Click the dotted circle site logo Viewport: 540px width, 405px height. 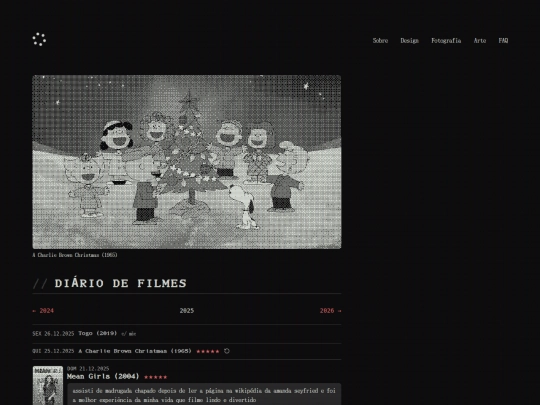39,39
